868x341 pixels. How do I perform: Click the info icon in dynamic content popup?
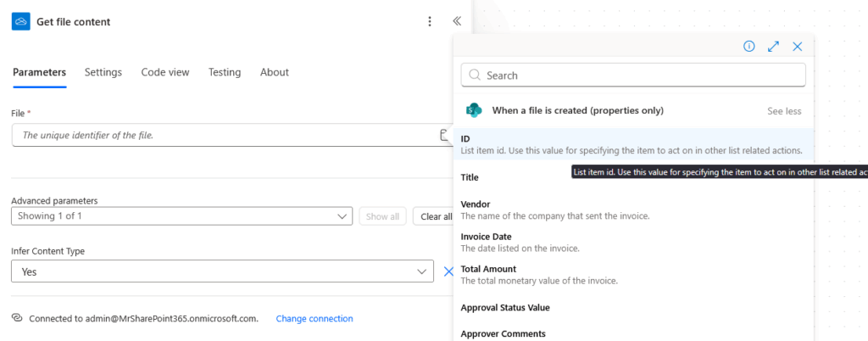[x=749, y=47]
